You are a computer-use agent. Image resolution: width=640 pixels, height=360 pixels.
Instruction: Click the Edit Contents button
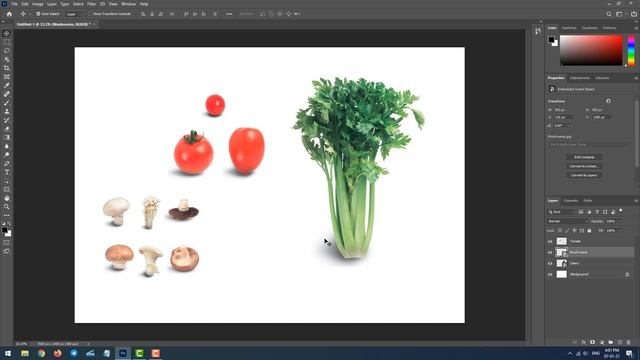click(584, 157)
